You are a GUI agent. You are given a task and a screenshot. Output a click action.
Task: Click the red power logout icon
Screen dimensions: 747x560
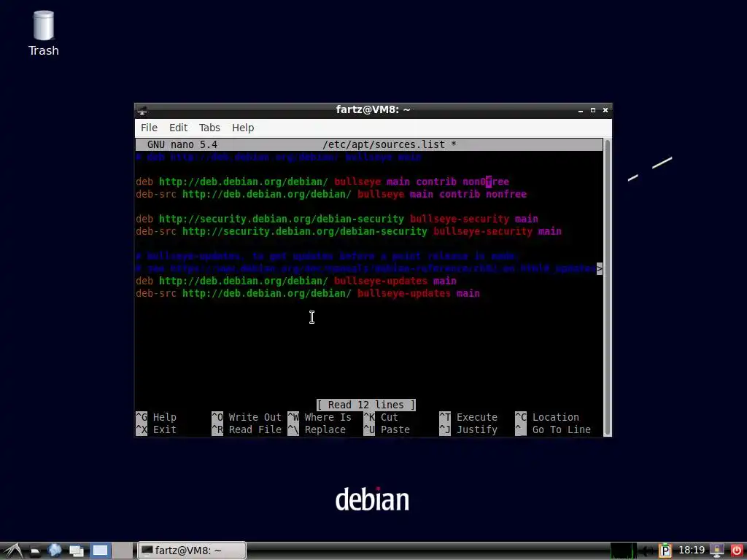point(736,551)
